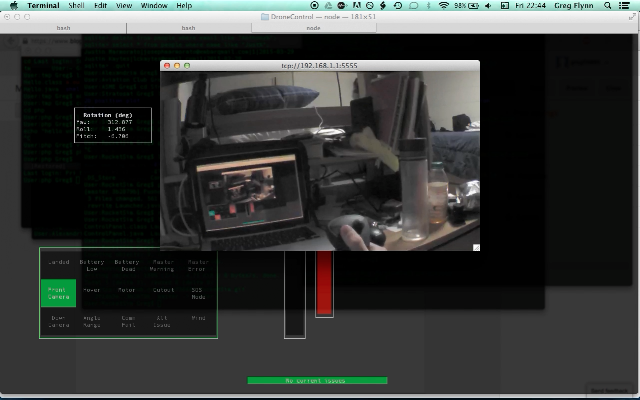Toggle the green Front Camera indicator
Image resolution: width=640 pixels, height=400 pixels.
(58, 293)
